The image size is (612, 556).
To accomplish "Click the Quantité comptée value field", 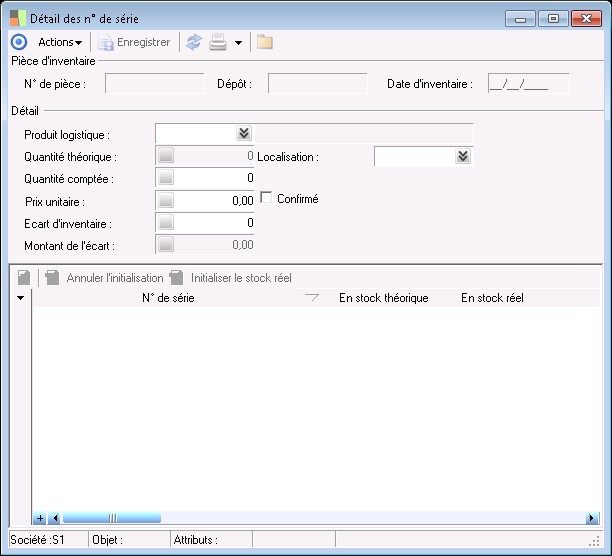I will (x=214, y=178).
